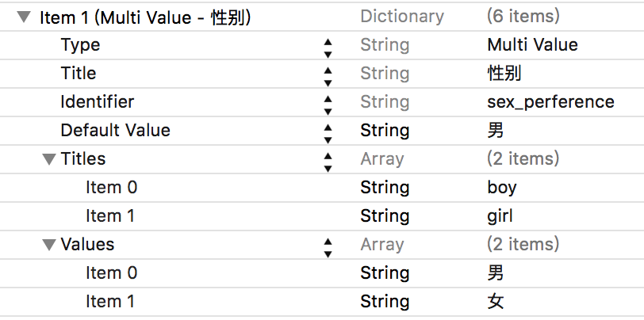The image size is (644, 320).
Task: Open type stepper for Default Value row
Action: click(x=328, y=131)
